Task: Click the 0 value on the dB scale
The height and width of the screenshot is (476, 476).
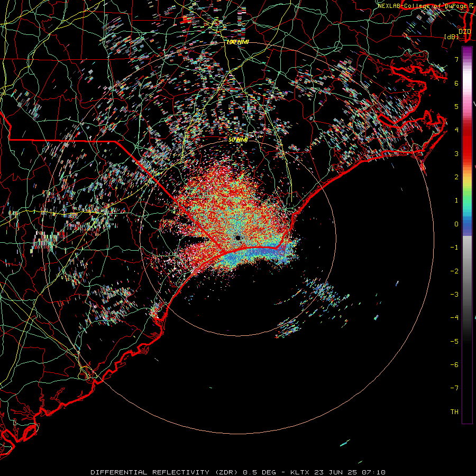Action: pos(456,224)
